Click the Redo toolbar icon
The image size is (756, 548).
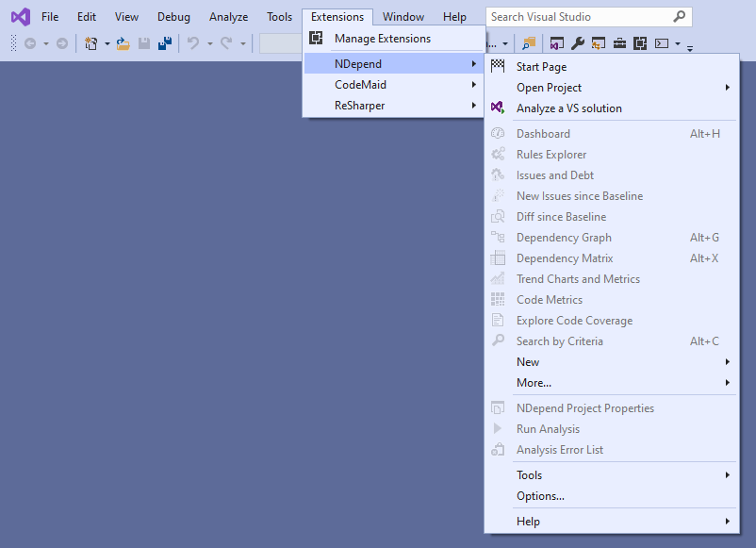tap(226, 44)
